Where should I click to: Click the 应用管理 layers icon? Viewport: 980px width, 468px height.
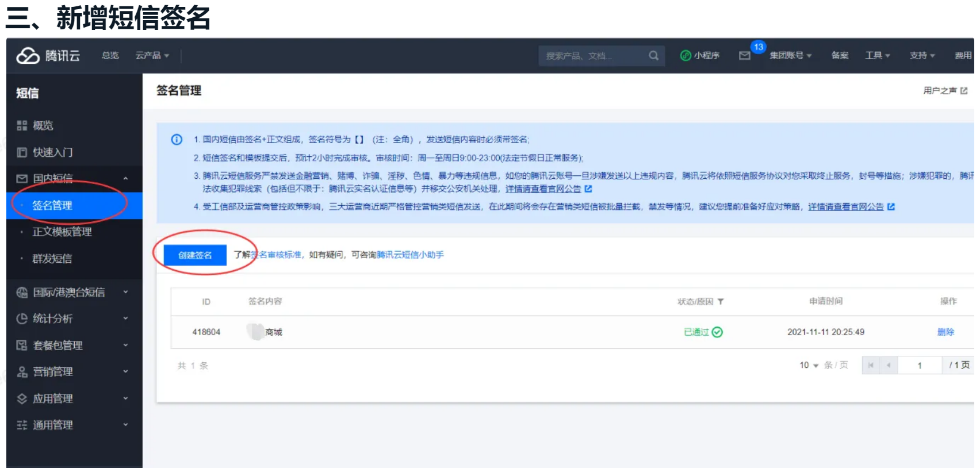click(x=22, y=398)
